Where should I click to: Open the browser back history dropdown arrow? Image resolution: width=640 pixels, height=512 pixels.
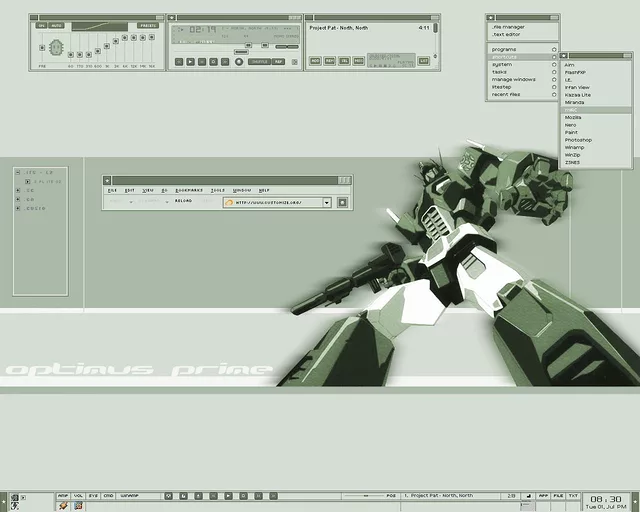tap(131, 202)
